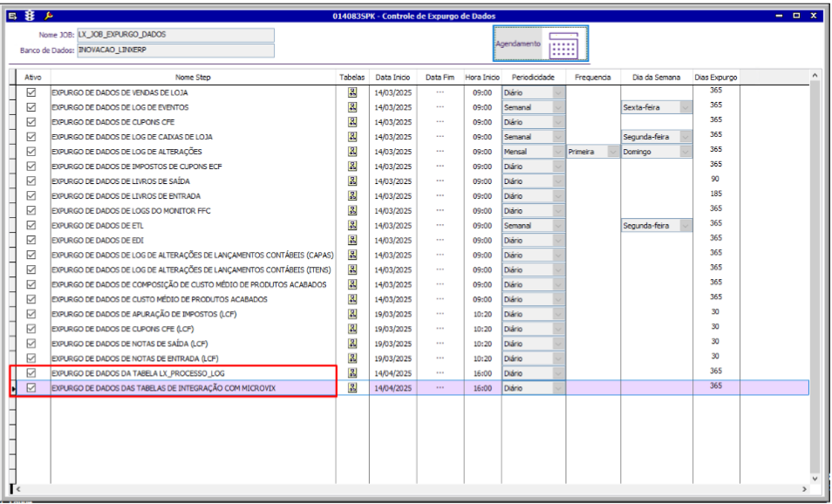Click Data Fim cell of VENDAS DE LOJA row
The image size is (832, 504).
click(x=440, y=92)
